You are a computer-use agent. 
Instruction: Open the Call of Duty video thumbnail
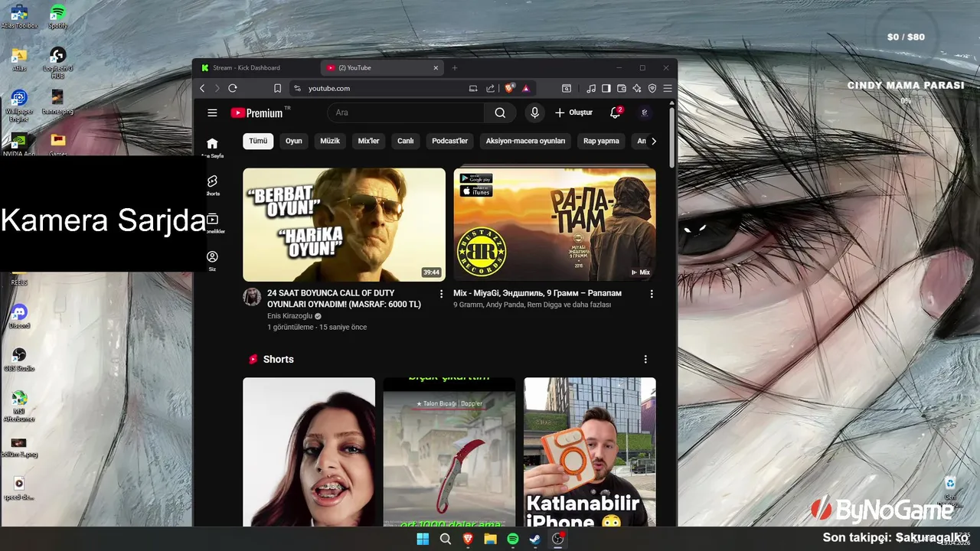[x=344, y=225]
